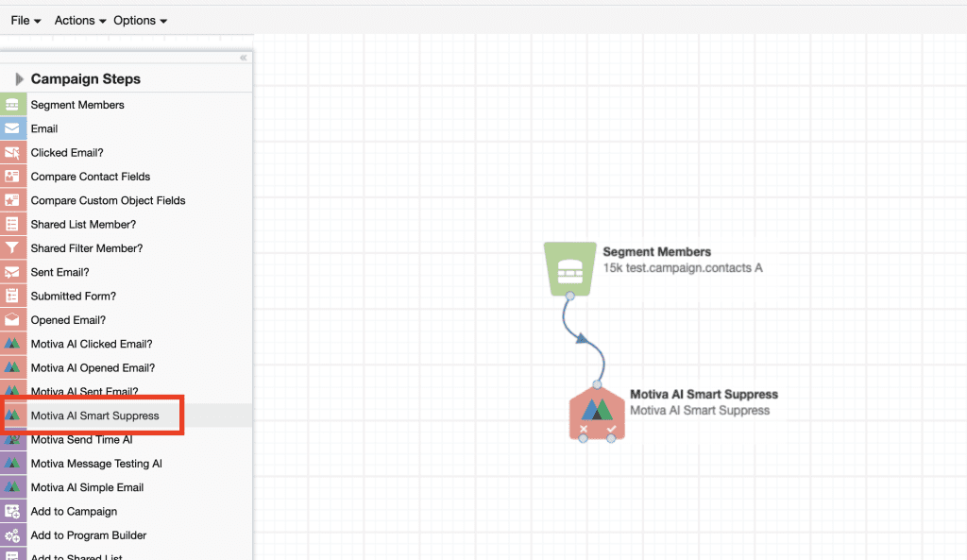
Task: Click the Opened Email? step label
Action: click(x=68, y=320)
